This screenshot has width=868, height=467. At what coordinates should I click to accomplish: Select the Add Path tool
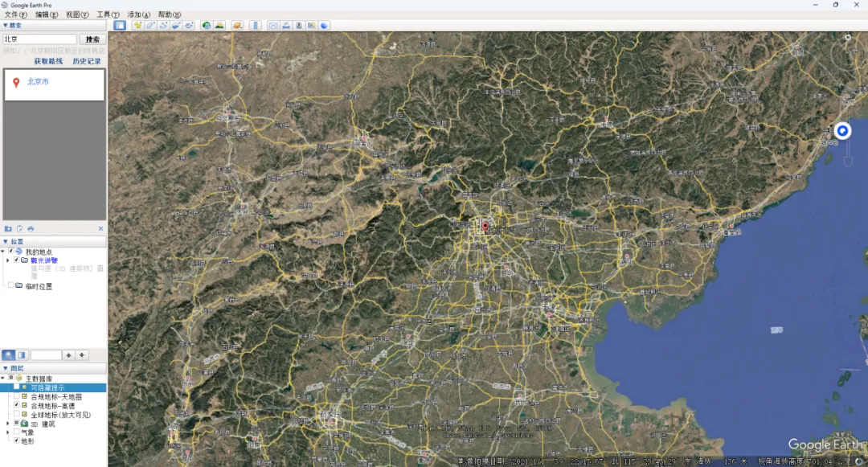[x=163, y=25]
